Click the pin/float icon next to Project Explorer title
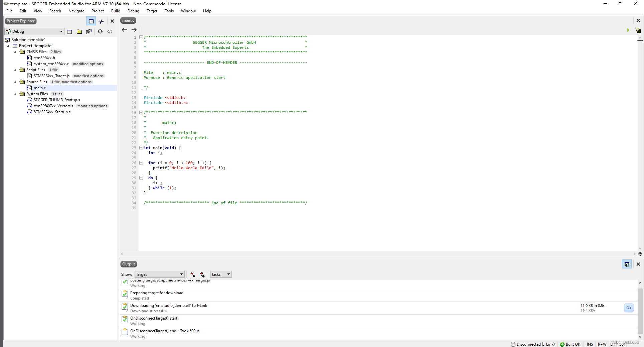 (x=101, y=21)
